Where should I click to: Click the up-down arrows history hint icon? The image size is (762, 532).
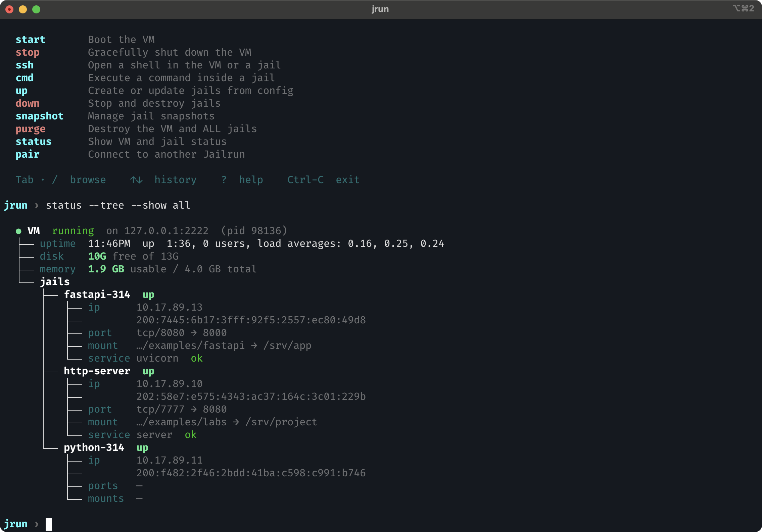[136, 180]
